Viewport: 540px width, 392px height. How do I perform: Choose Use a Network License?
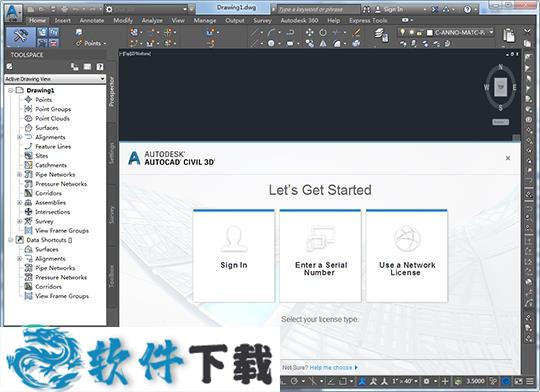(407, 256)
